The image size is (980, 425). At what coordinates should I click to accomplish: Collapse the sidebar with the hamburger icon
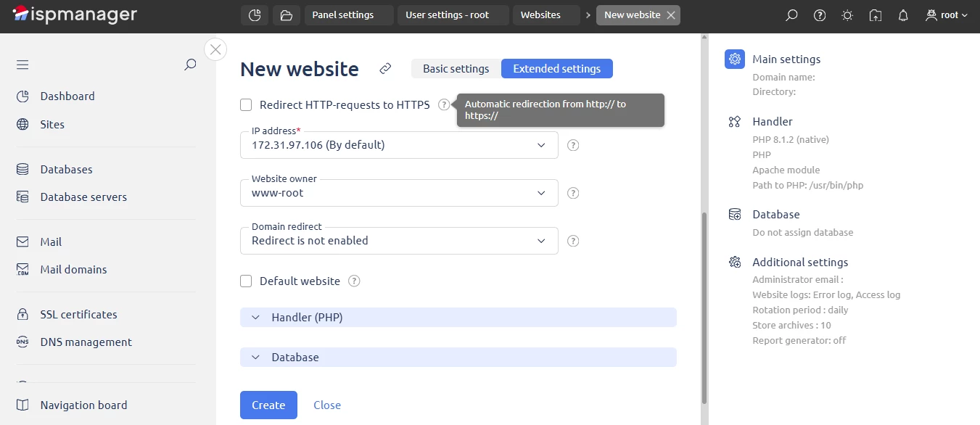tap(22, 65)
